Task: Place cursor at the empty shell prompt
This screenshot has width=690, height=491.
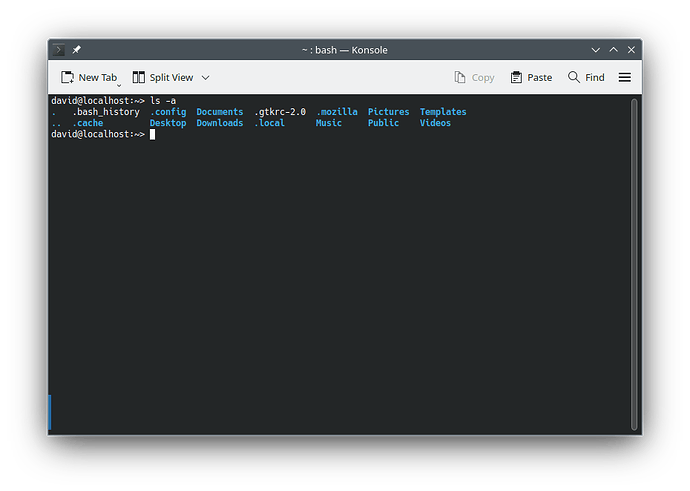Action: point(153,134)
